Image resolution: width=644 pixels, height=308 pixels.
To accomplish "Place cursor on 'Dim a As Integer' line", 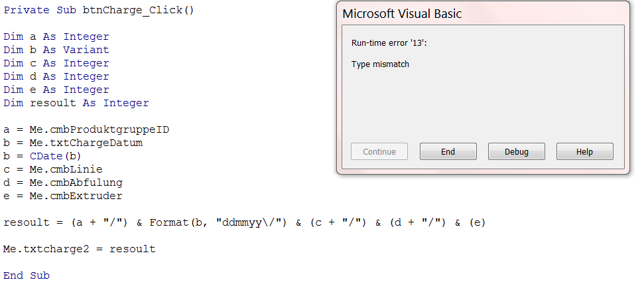I will pos(56,37).
